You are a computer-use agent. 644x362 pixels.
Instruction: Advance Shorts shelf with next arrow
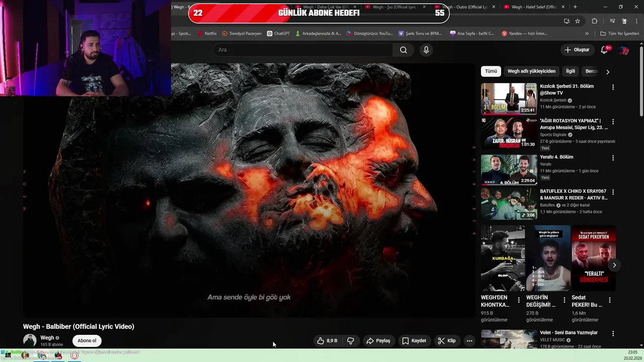tap(614, 265)
